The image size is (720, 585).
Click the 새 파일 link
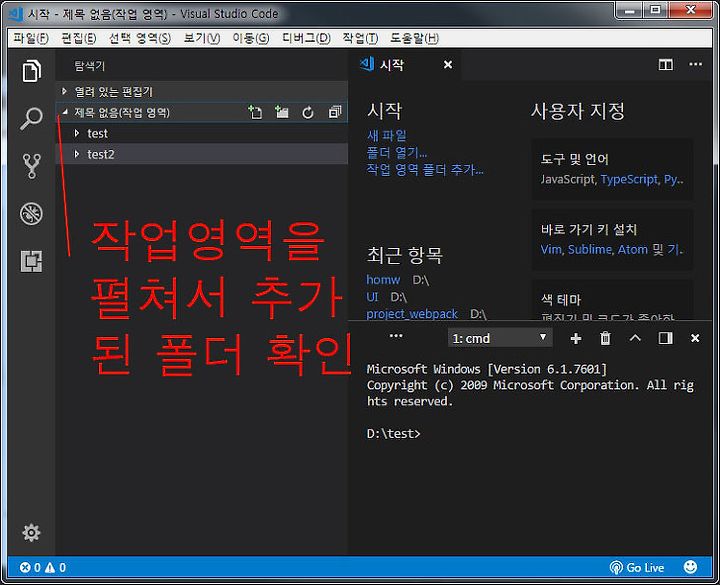[x=387, y=135]
